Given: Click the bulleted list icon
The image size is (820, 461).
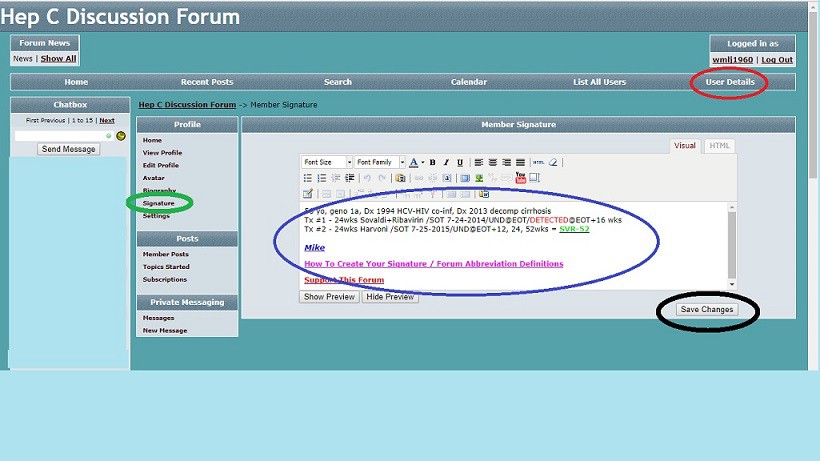Looking at the screenshot, I should pos(309,178).
